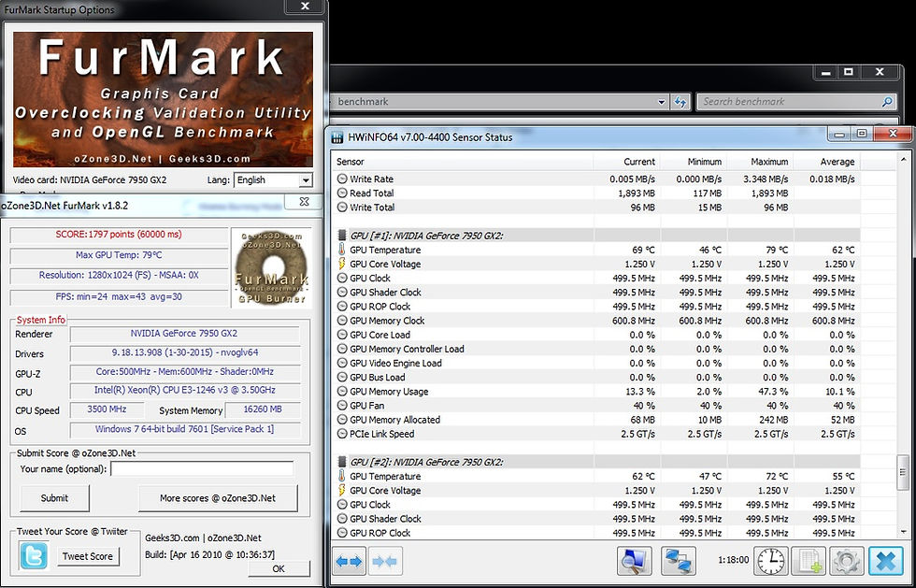Click the HWiNFO scrollbar down arrow

tap(903, 531)
